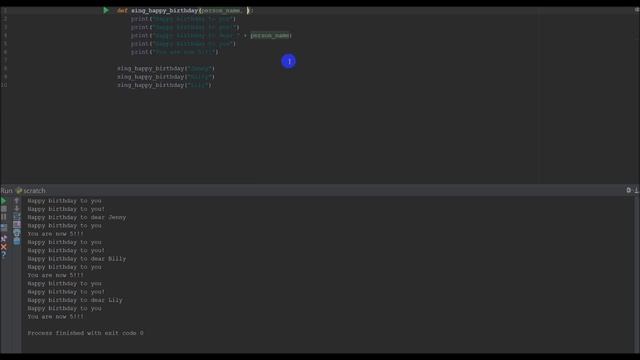
Task: Jump down the stack trace with down arrow
Action: (17, 209)
